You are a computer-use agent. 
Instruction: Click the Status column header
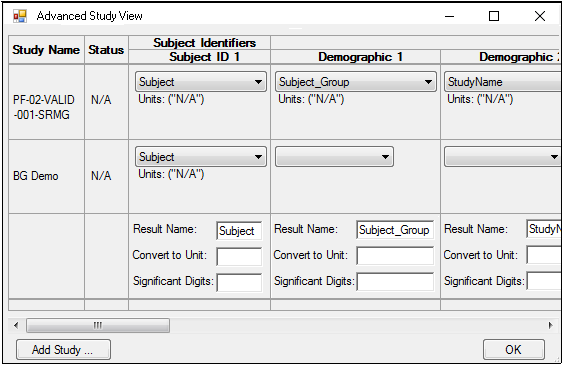pos(106,50)
